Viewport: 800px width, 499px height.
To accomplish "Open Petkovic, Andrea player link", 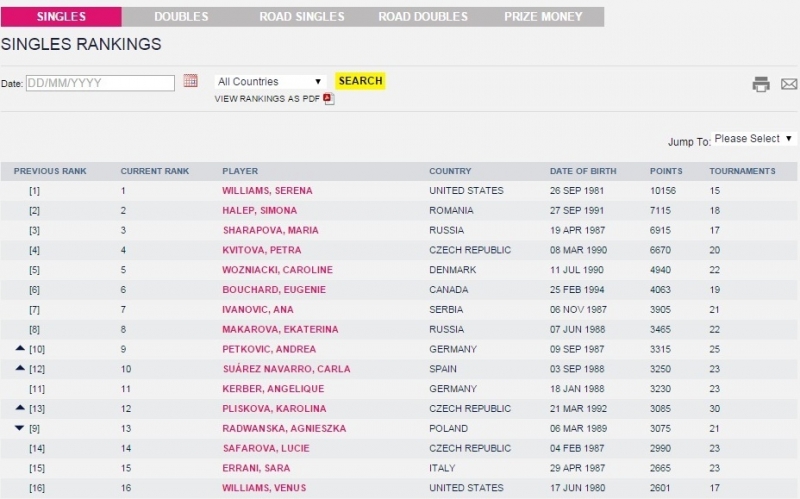I will point(269,350).
